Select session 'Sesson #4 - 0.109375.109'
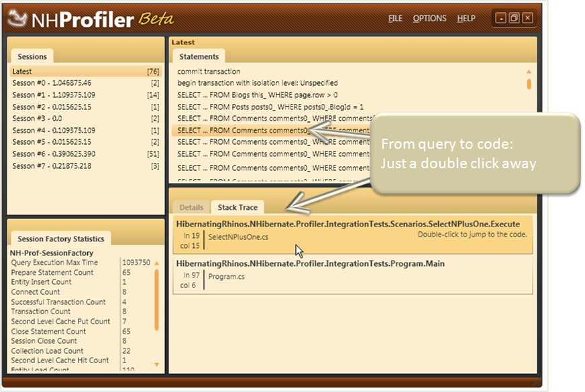Image resolution: width=585 pixels, height=392 pixels. [x=86, y=131]
